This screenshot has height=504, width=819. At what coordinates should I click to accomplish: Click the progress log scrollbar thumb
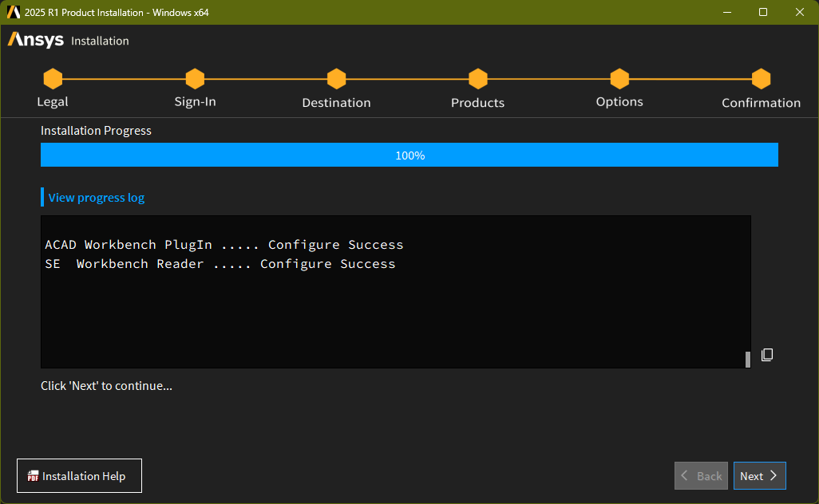point(748,359)
